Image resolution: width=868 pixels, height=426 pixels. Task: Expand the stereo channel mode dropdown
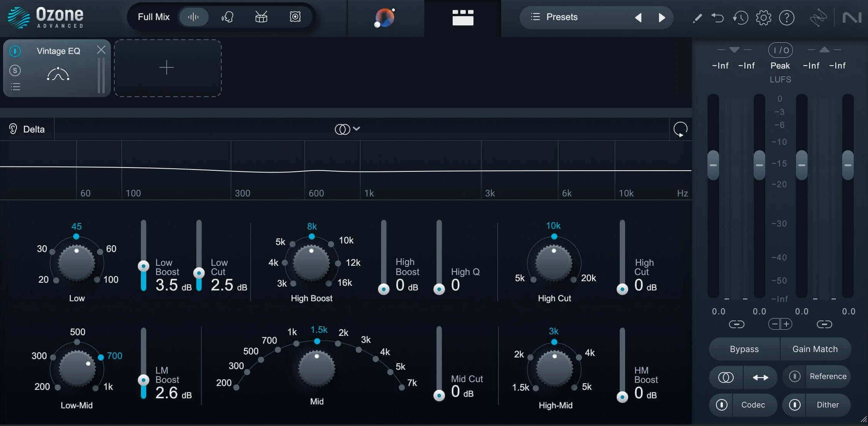347,129
